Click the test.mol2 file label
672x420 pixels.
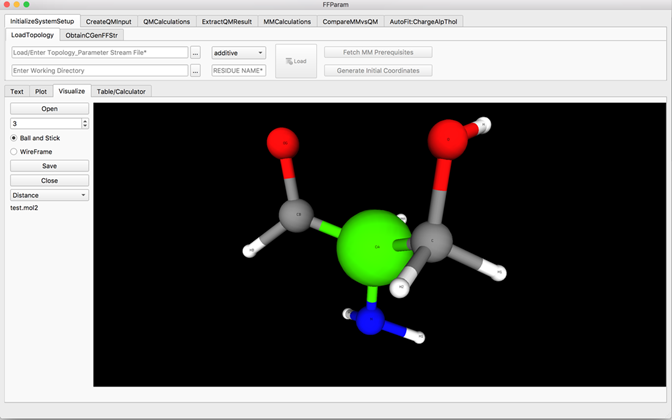[x=24, y=208]
